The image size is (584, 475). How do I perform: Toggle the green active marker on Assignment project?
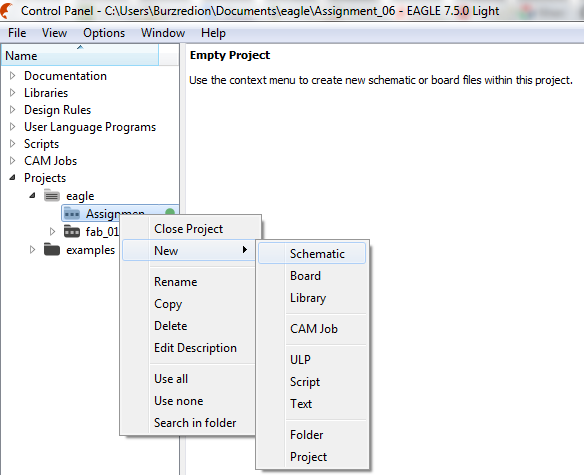170,213
